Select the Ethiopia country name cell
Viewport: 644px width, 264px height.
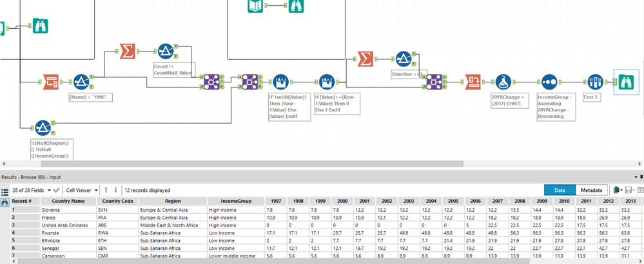(x=68, y=240)
